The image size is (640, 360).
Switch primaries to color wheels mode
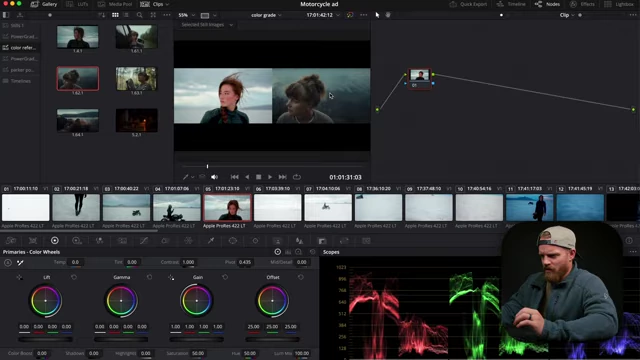[278, 252]
